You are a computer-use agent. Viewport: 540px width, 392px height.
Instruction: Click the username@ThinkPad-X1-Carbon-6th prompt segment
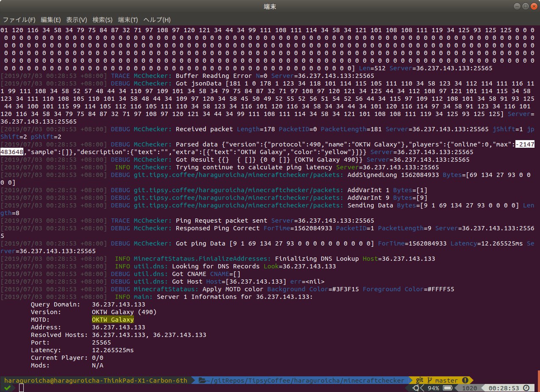(x=95, y=380)
